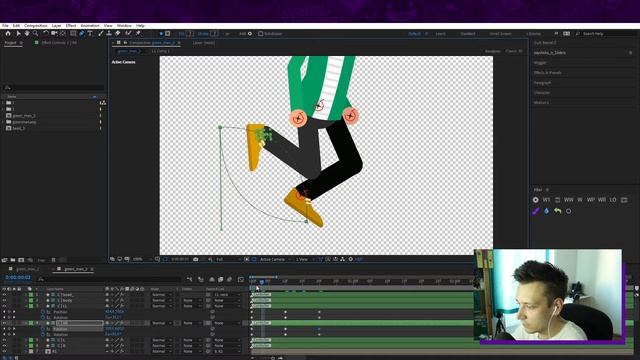
Task: Toggle layer 4 Rotation stopwatch
Action: 42,334
